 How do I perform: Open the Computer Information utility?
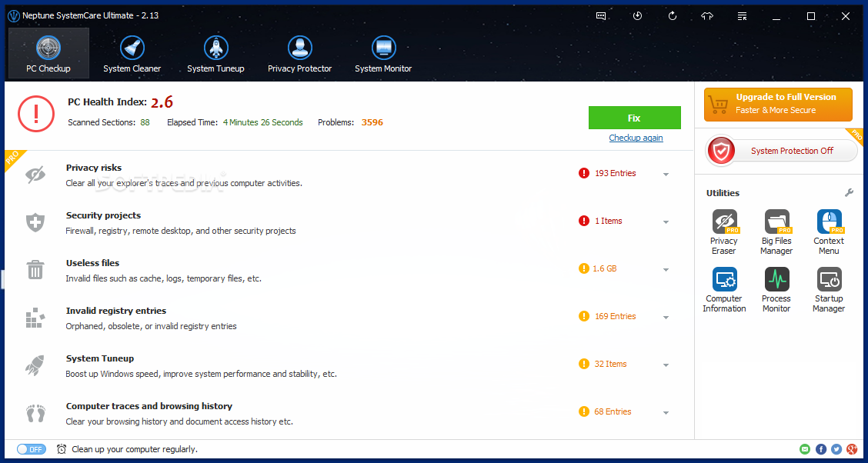point(724,290)
